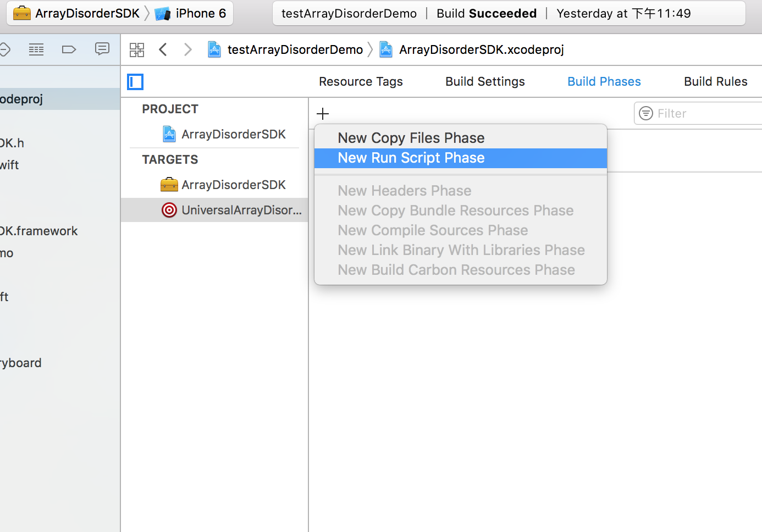Select ArrayDisorderSDK under PROJECT
This screenshot has width=762, height=532.
[x=233, y=135]
